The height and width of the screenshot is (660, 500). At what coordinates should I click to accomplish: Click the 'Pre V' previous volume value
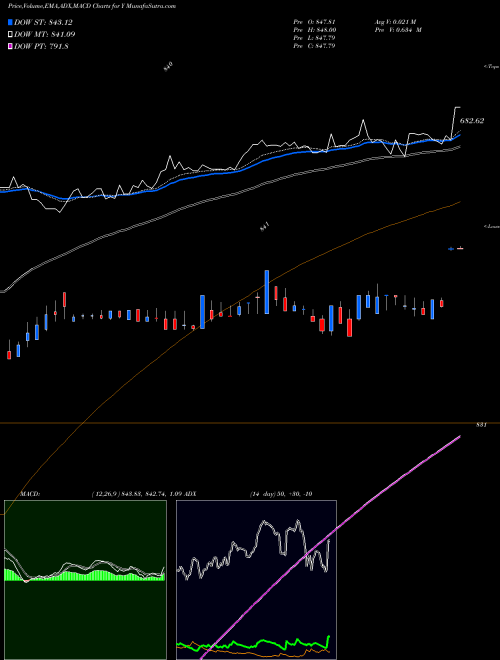[x=397, y=30]
